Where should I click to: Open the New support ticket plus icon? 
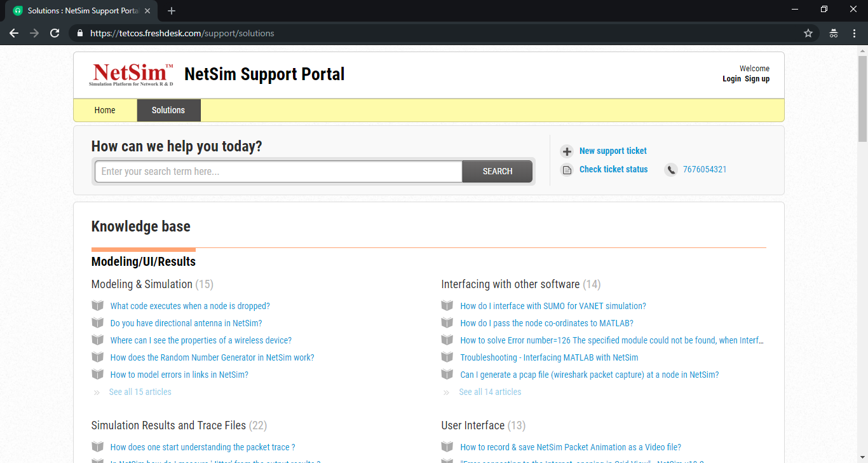coord(566,151)
